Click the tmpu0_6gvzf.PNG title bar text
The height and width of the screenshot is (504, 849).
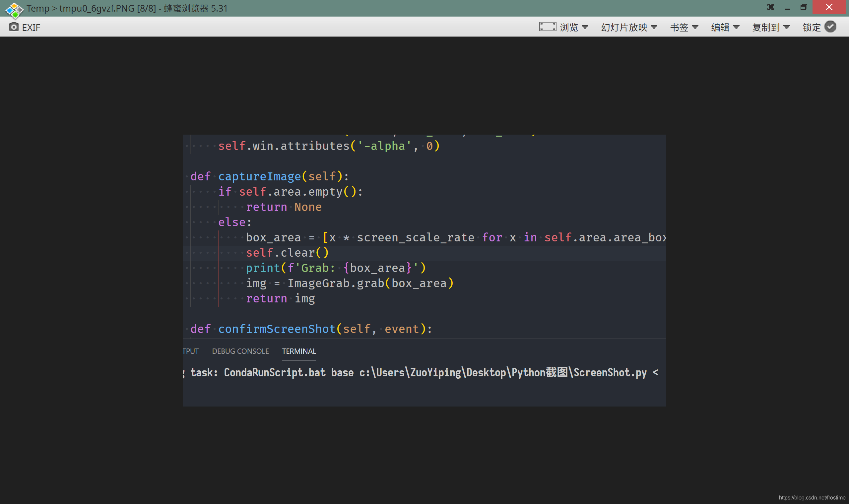(x=97, y=8)
